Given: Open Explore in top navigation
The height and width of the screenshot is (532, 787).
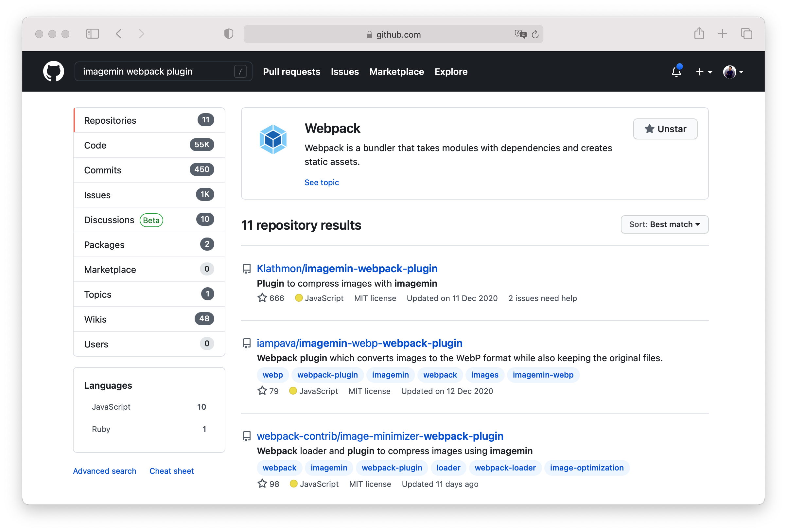Looking at the screenshot, I should coord(451,71).
